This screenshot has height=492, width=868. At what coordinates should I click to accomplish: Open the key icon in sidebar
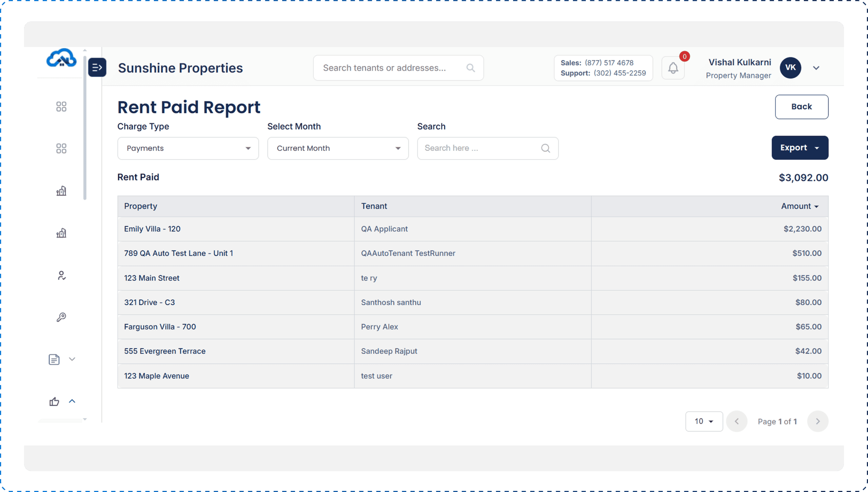pyautogui.click(x=61, y=317)
